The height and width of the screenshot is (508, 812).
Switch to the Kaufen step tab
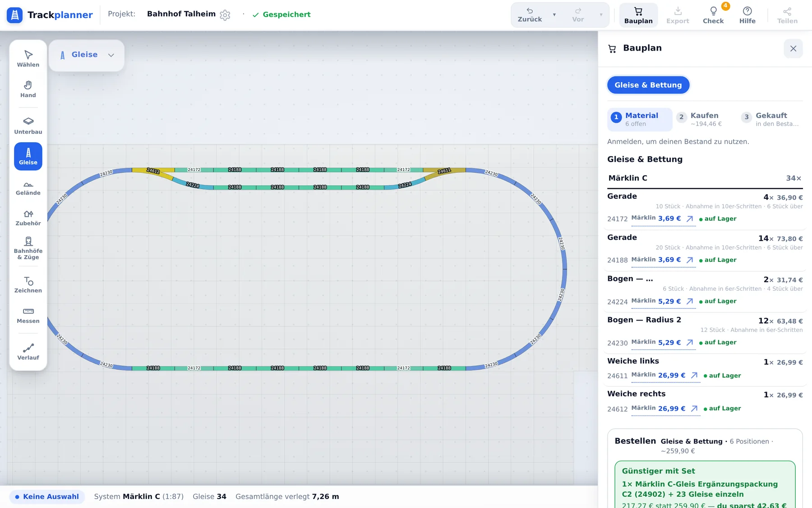tap(705, 119)
